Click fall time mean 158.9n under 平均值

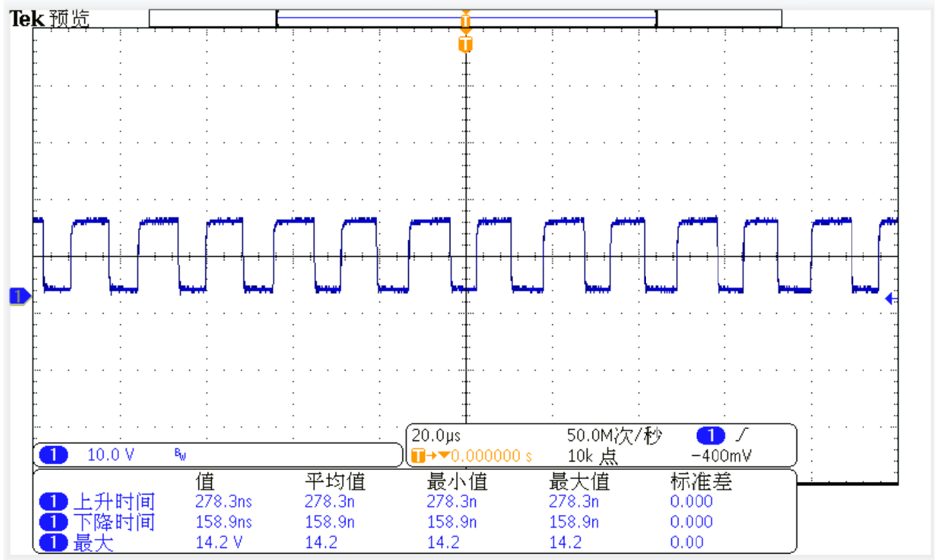click(x=329, y=522)
